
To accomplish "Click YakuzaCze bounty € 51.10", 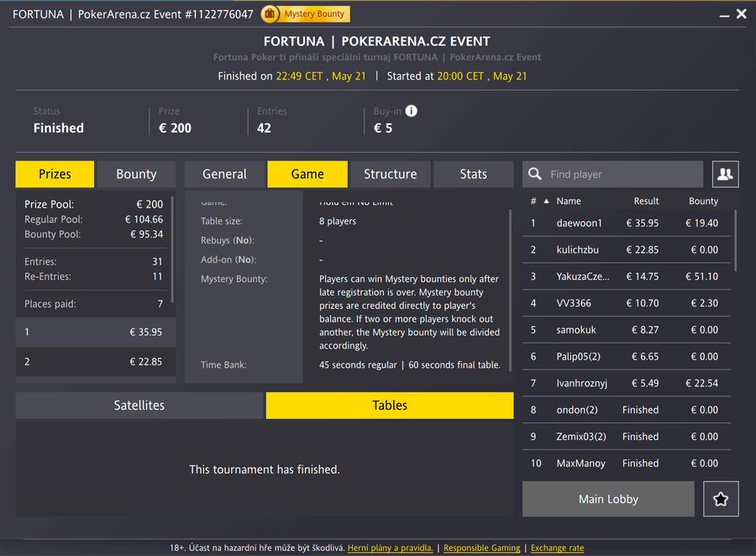I will click(702, 276).
